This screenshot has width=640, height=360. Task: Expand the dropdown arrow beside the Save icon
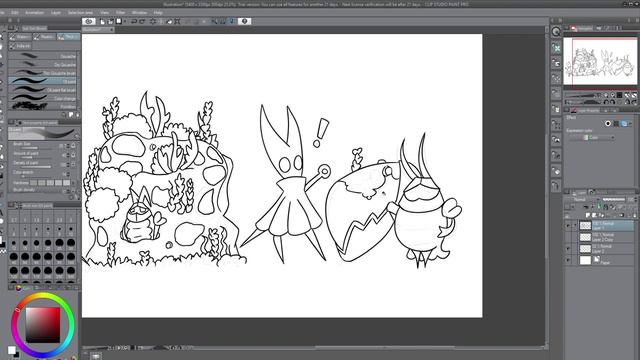tap(124, 21)
